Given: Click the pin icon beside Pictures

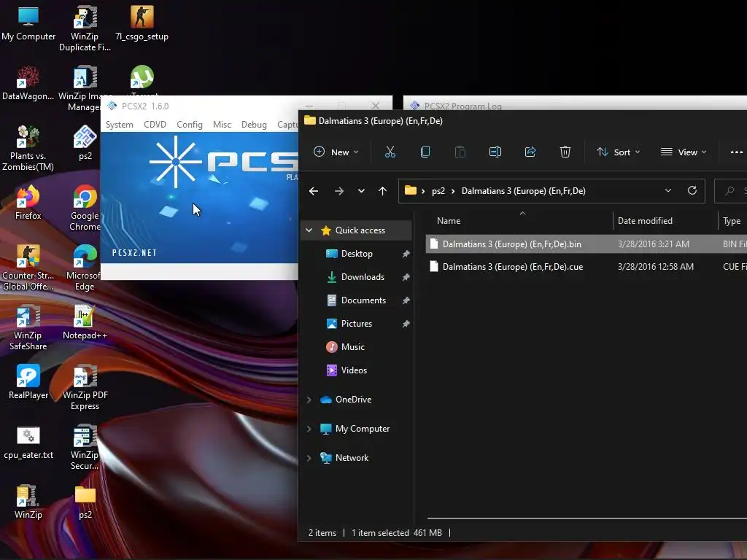Looking at the screenshot, I should (x=406, y=324).
